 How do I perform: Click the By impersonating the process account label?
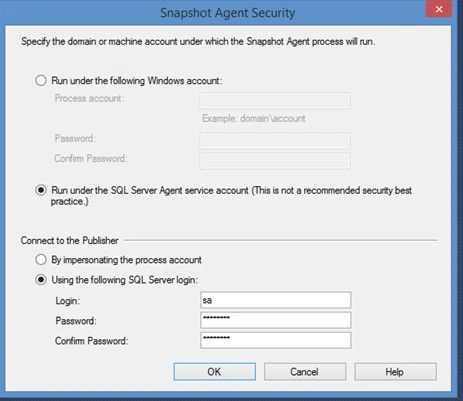click(126, 260)
